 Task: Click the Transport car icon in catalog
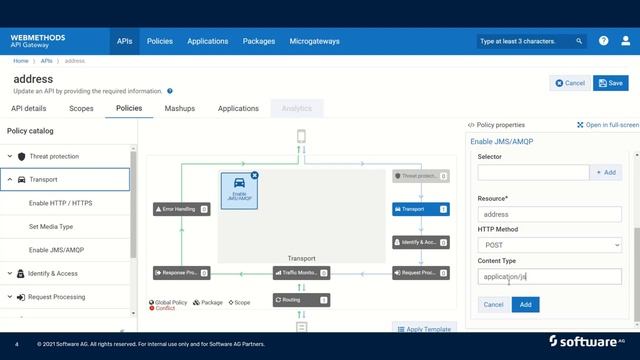[22, 180]
